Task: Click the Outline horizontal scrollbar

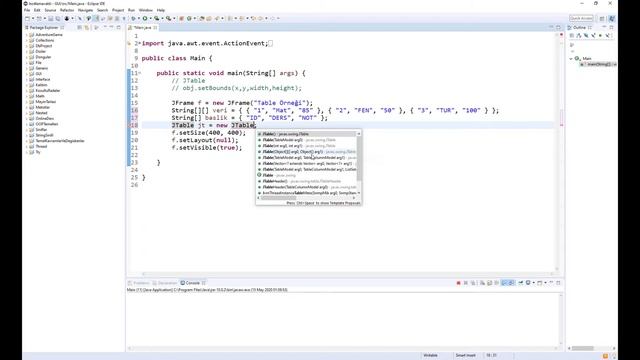Action: [582, 348]
